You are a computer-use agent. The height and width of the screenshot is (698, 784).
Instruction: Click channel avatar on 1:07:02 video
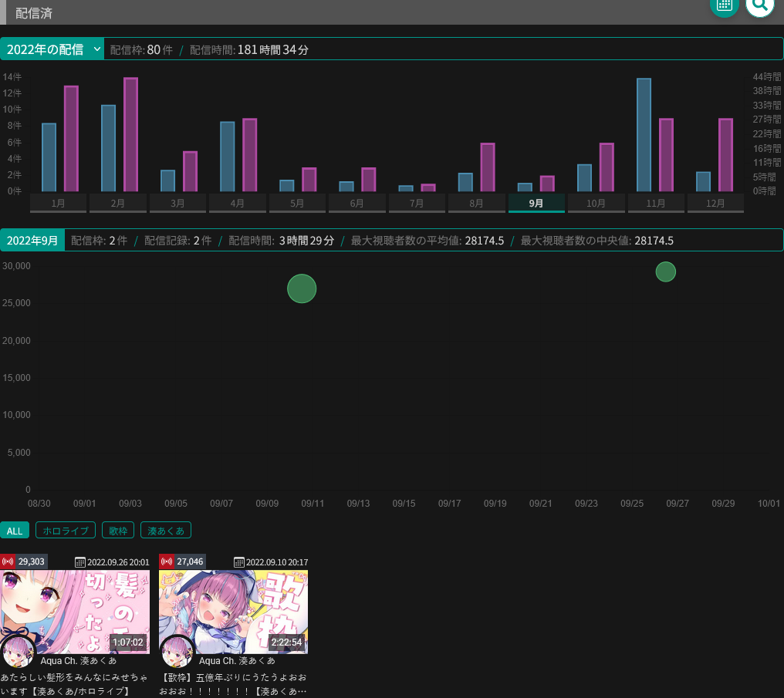point(18,652)
